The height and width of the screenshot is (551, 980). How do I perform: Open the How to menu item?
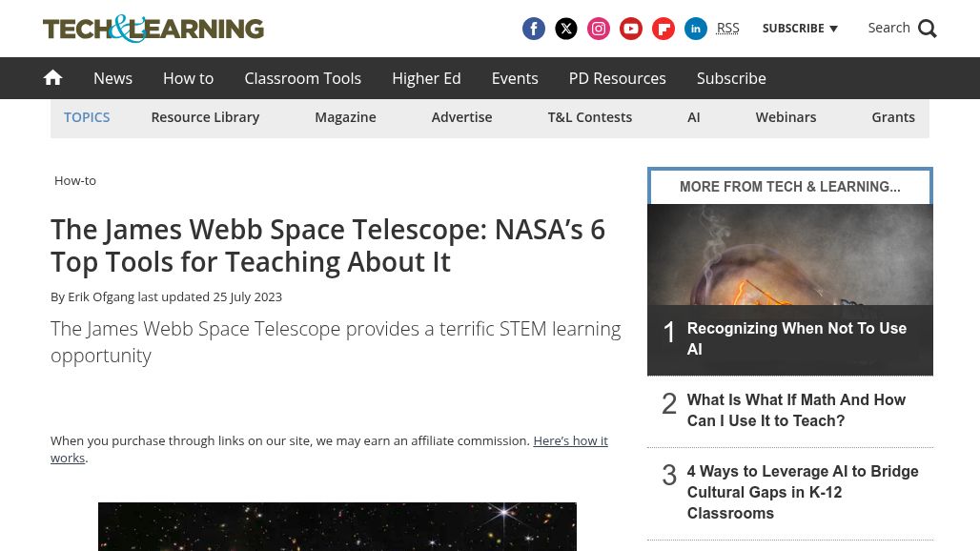pyautogui.click(x=188, y=78)
